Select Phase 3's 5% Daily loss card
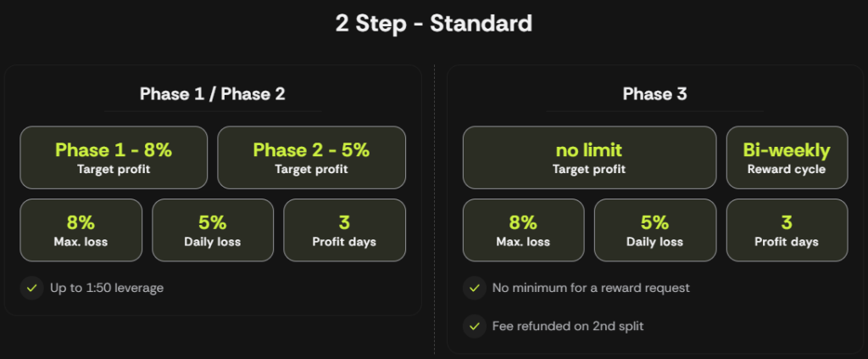Image resolution: width=868 pixels, height=359 pixels. click(655, 230)
